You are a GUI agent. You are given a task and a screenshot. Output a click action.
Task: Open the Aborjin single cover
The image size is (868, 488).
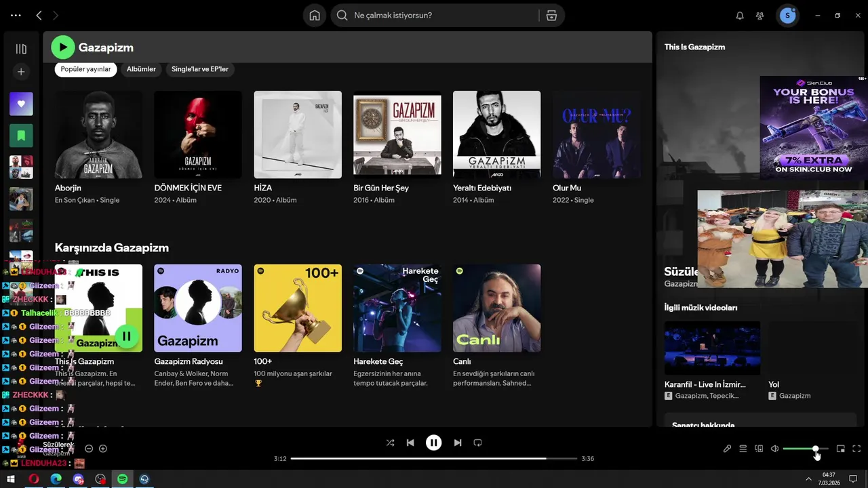[98, 135]
